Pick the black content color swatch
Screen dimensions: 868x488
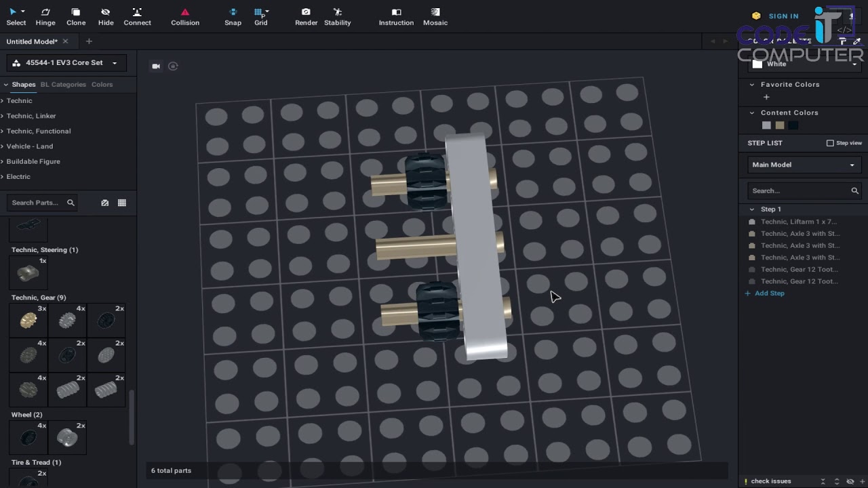[x=793, y=125]
